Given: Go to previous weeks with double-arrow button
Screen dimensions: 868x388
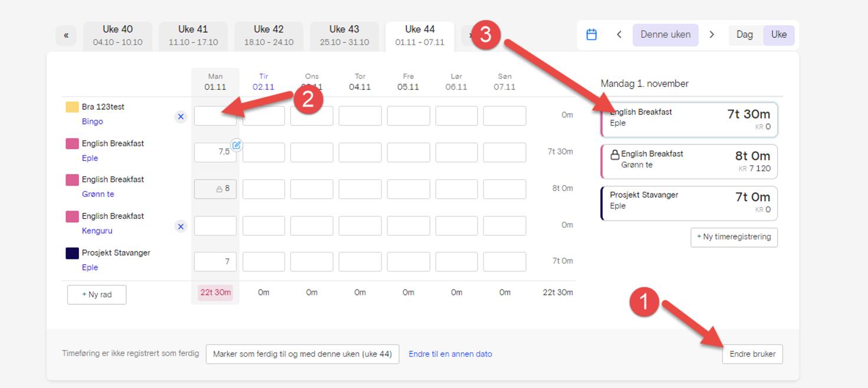Looking at the screenshot, I should (66, 35).
